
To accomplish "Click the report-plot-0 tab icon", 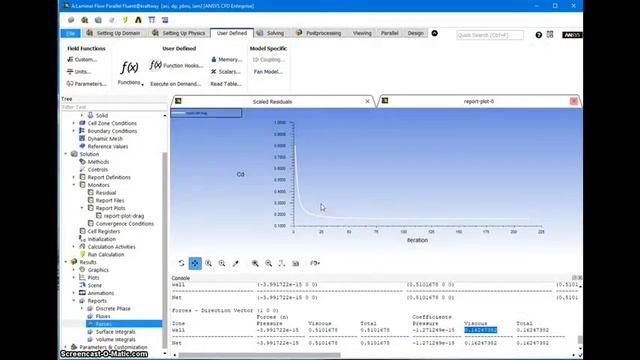I will 385,101.
